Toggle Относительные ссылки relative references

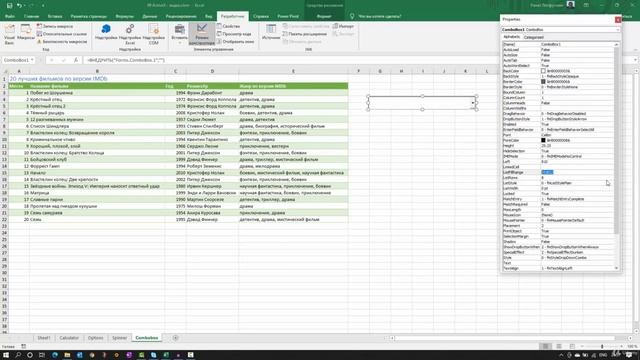tap(62, 34)
